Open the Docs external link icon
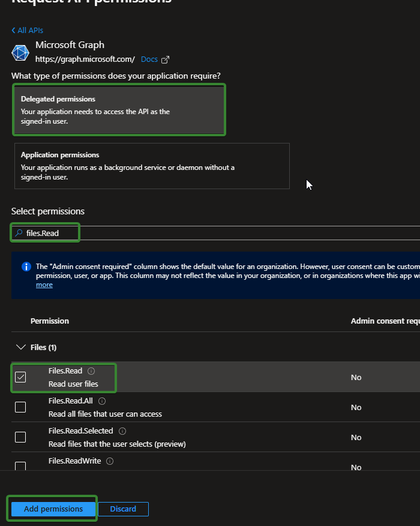The height and width of the screenshot is (526, 420). coord(166,59)
